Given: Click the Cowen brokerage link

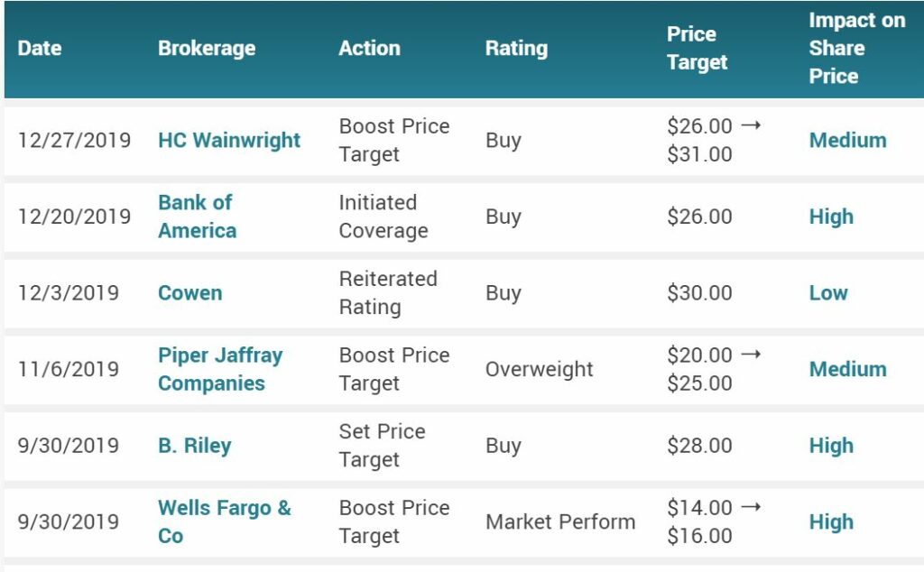Looking at the screenshot, I should (x=189, y=293).
